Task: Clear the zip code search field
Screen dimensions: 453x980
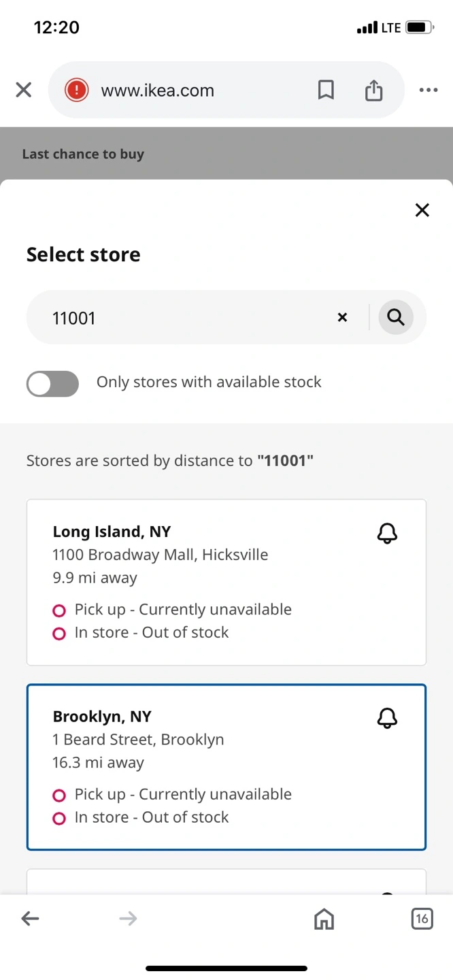Action: pyautogui.click(x=342, y=317)
